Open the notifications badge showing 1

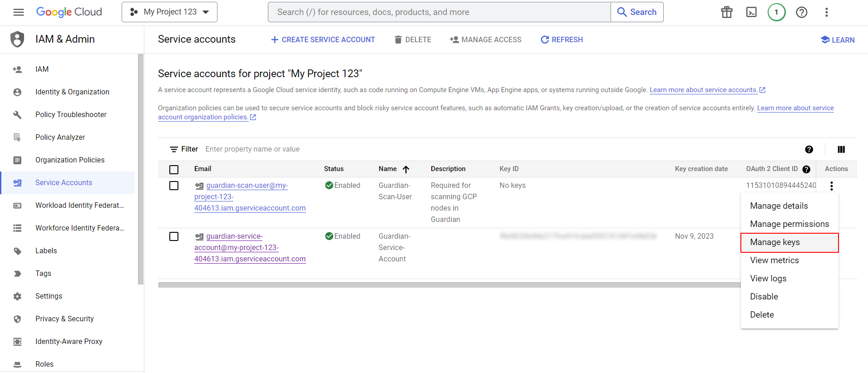(x=776, y=12)
